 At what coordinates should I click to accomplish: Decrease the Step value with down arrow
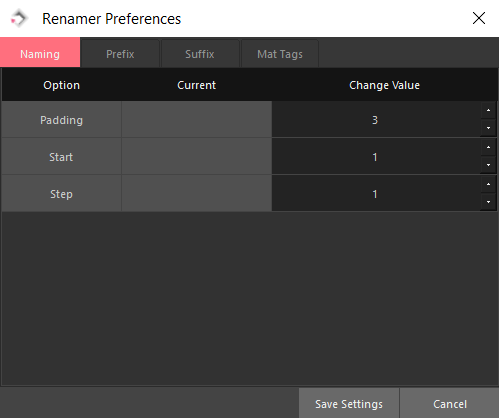click(488, 202)
